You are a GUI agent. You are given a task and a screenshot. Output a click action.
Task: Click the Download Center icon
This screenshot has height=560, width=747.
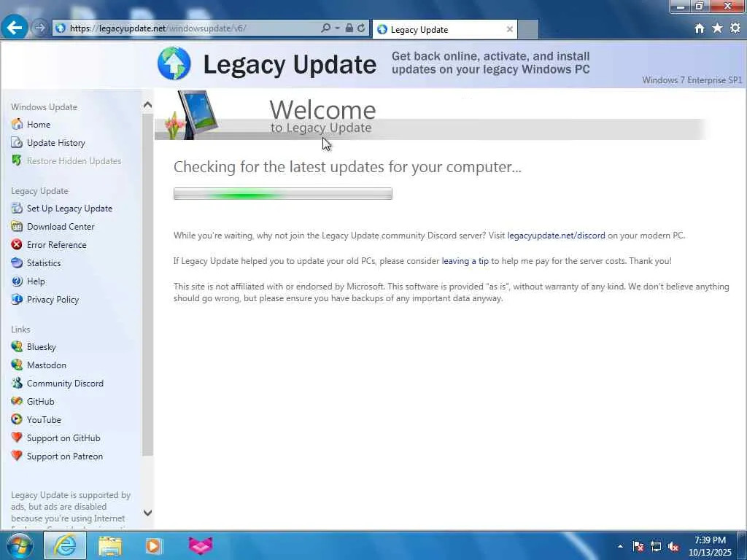18,226
